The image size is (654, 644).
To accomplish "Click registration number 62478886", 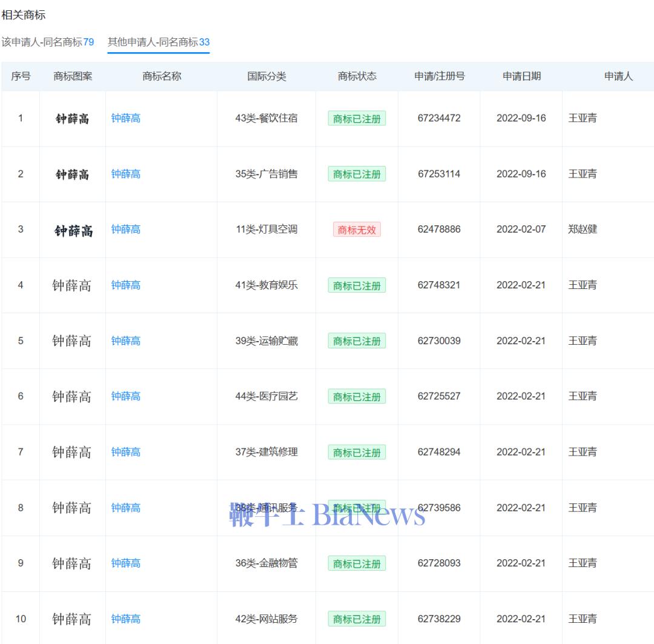I will (x=439, y=229).
